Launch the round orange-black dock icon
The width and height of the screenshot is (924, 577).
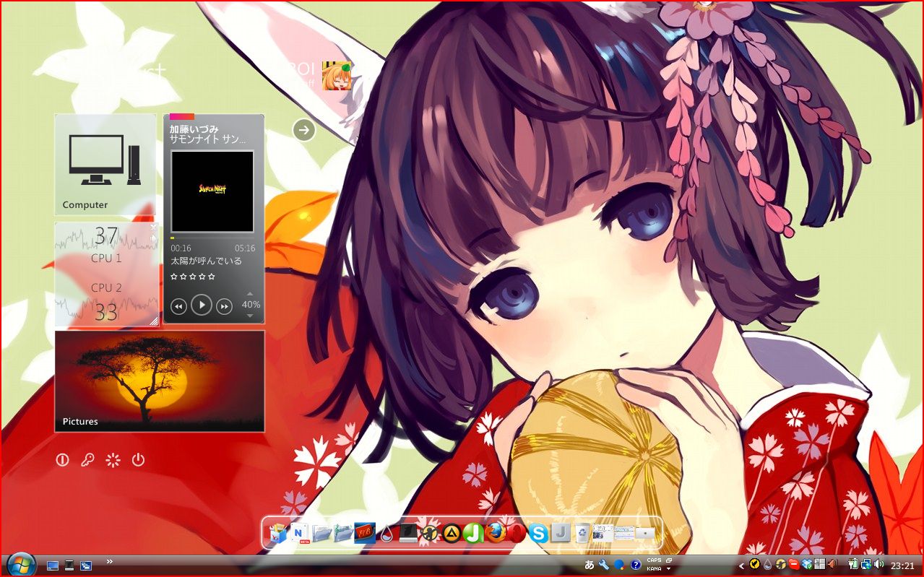tap(429, 533)
